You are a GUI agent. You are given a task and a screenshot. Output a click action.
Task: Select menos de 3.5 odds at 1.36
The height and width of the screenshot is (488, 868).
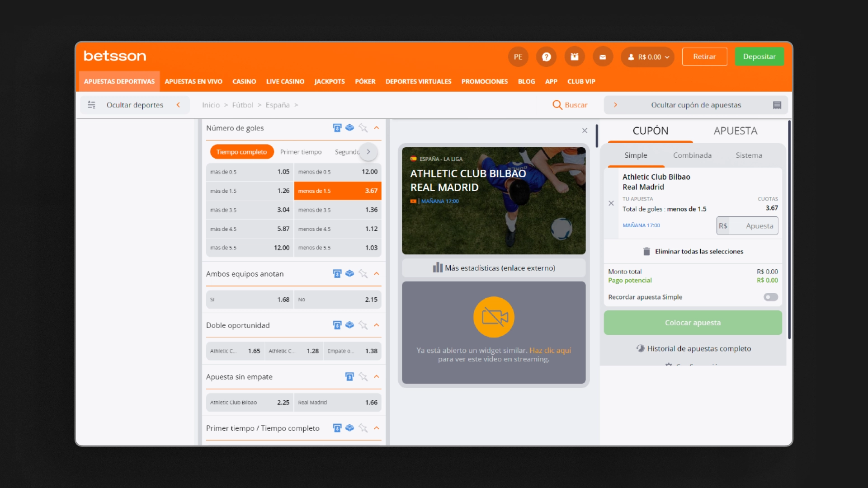click(338, 210)
